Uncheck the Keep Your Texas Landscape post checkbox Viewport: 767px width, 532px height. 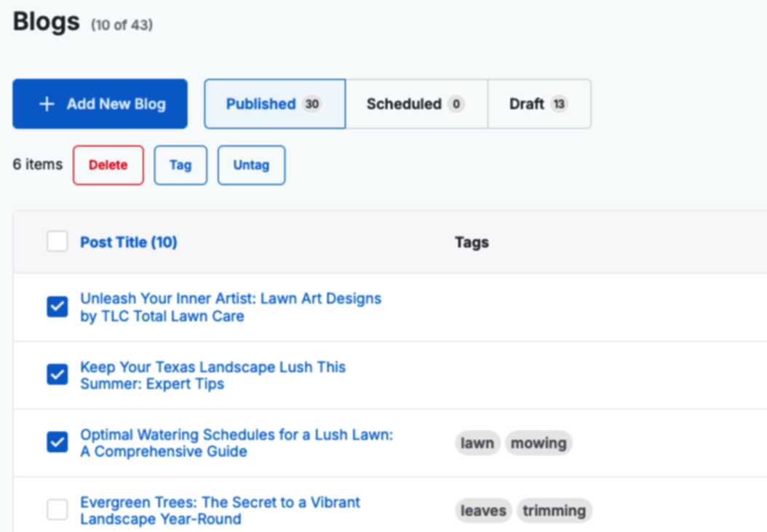pos(57,374)
